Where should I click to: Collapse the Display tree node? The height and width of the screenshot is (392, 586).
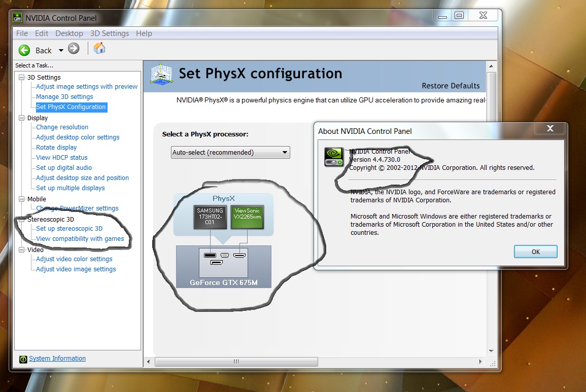coord(22,118)
